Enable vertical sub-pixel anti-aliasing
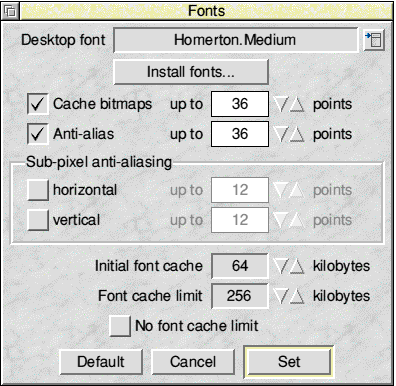The image size is (396, 386). point(38,220)
